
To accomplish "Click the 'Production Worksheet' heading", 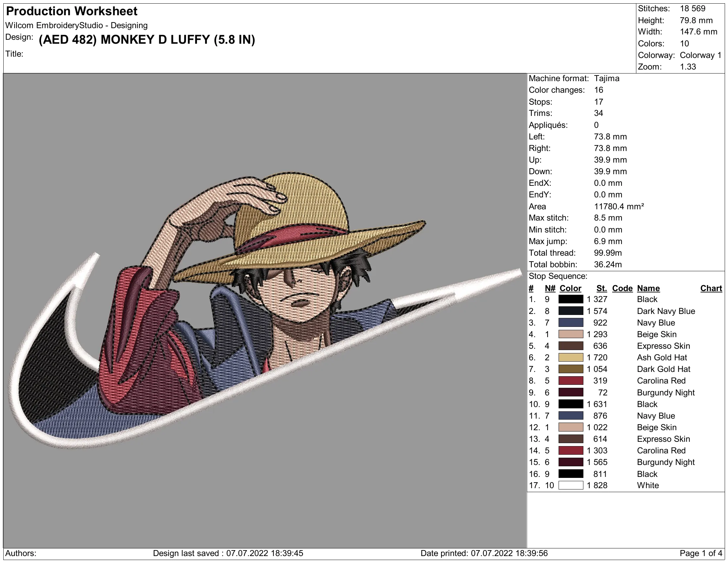I will coord(72,11).
